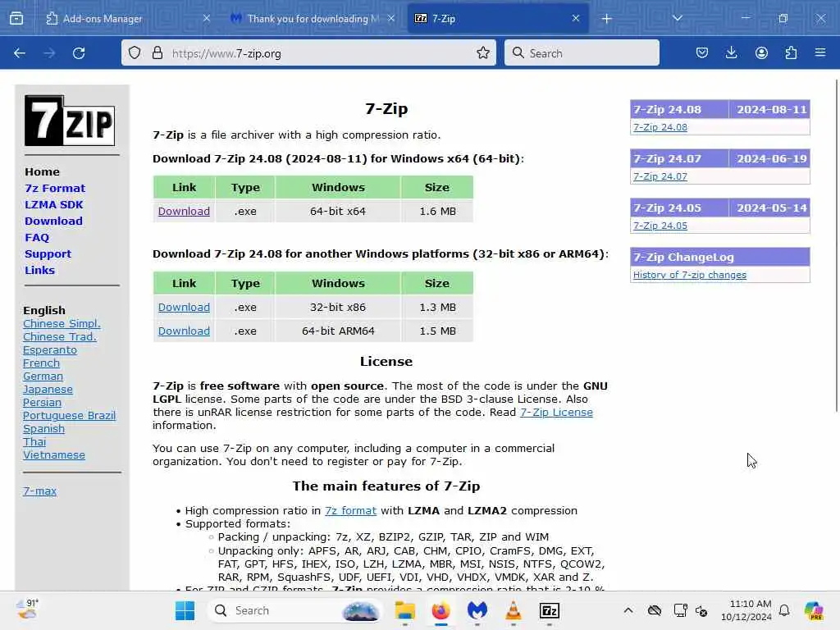Click the forward navigation arrow
The height and width of the screenshot is (630, 840).
[49, 53]
